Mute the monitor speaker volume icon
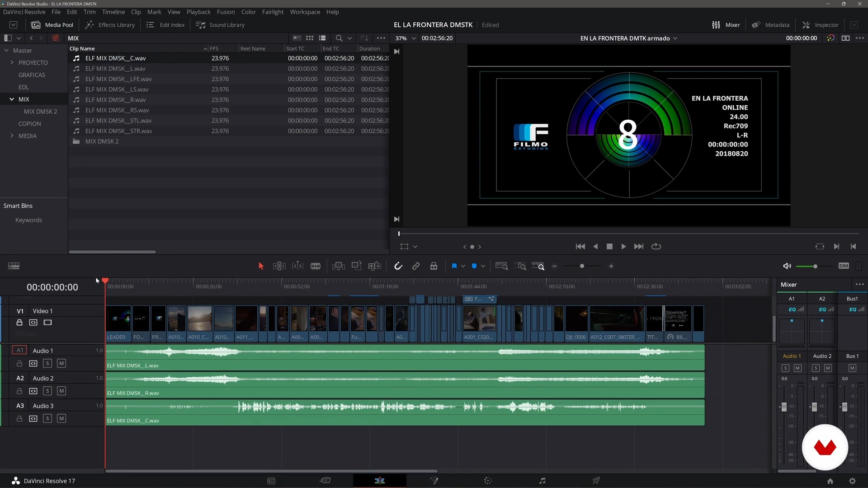This screenshot has height=488, width=868. (x=787, y=266)
